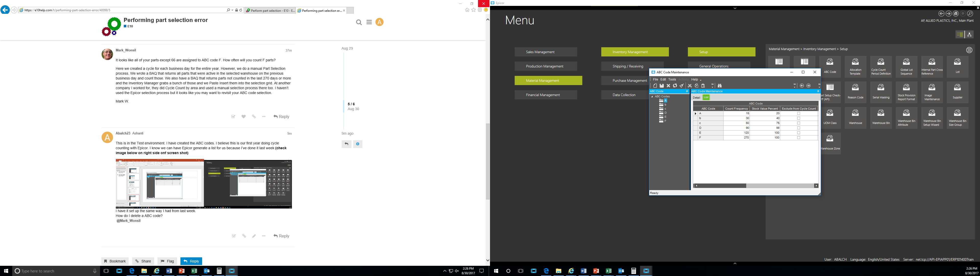Open Warehouse Bin Size Group tile

pos(957,118)
